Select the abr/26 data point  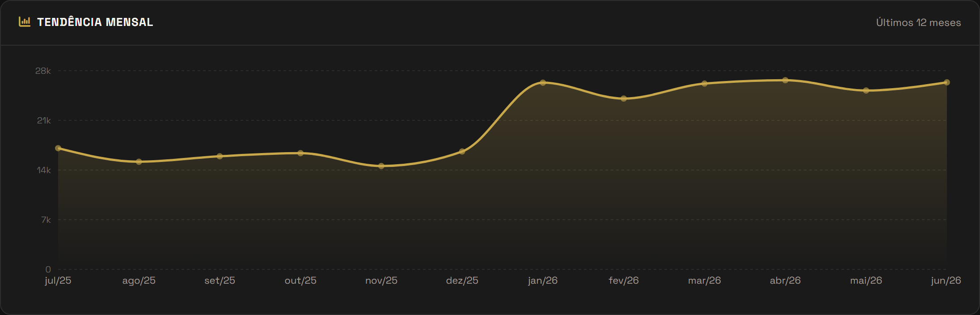786,80
